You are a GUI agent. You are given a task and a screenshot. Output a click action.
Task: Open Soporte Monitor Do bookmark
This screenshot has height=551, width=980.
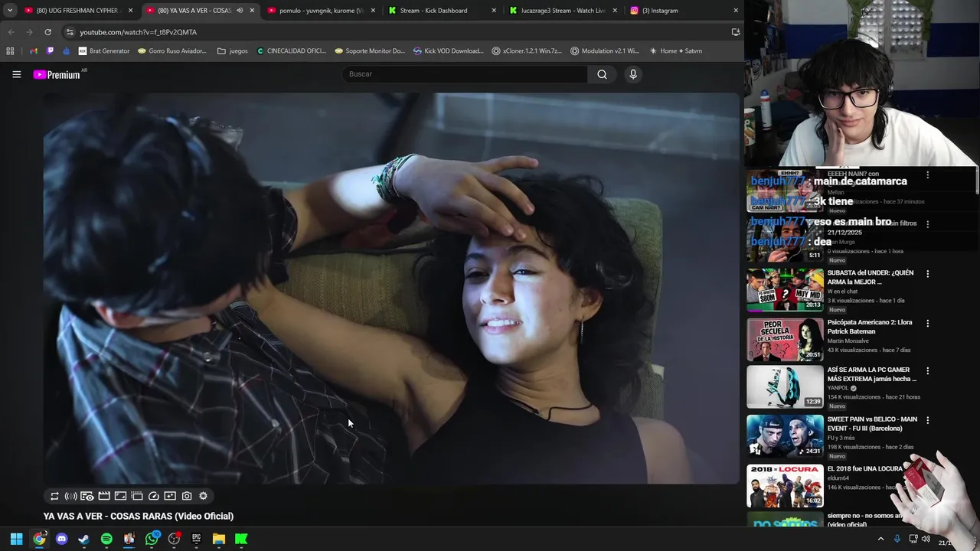(370, 51)
